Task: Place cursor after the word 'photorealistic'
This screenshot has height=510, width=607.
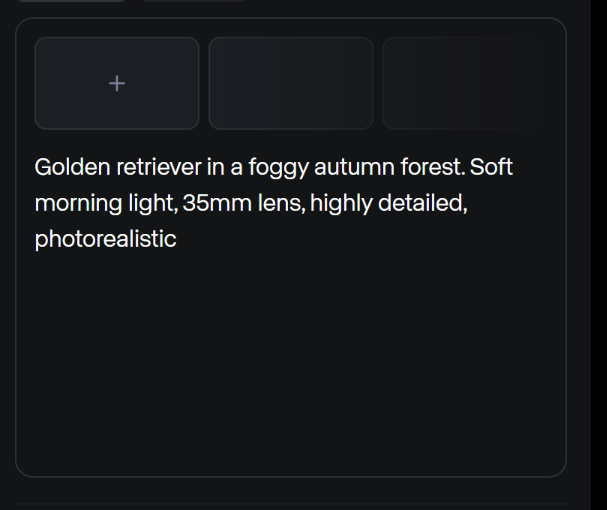Action: coord(177,240)
